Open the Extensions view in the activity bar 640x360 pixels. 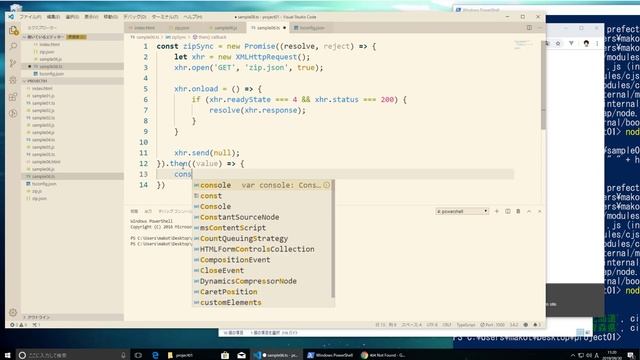[13, 97]
